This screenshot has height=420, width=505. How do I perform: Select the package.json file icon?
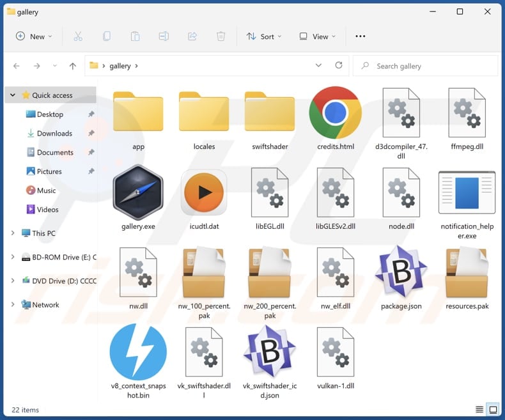coord(401,272)
